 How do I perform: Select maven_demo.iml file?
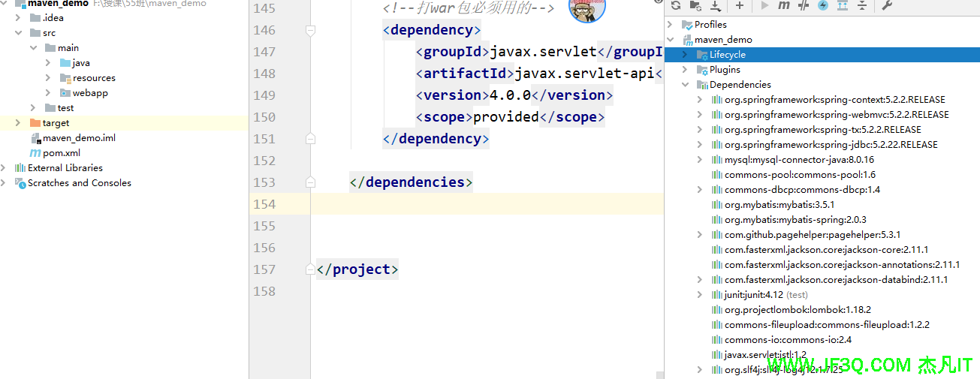(x=78, y=138)
